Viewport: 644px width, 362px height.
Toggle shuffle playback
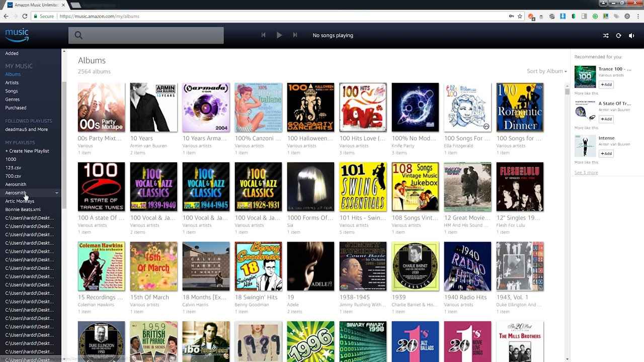pyautogui.click(x=606, y=36)
